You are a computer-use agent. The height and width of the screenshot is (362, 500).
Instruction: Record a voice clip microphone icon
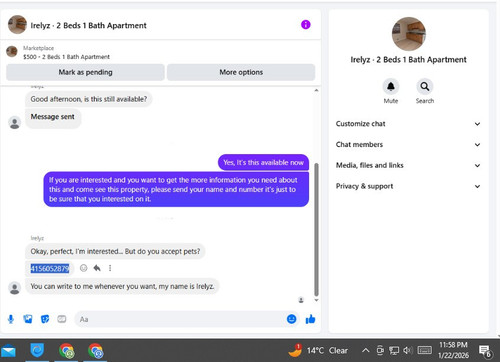click(11, 319)
